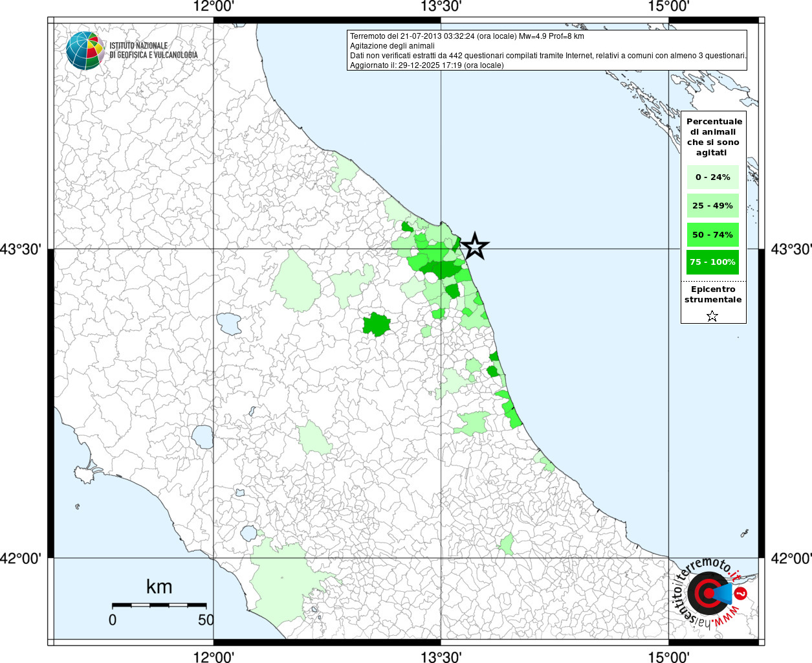812x663 pixels.
Task: Click the bottom 15°00' longitude label
Action: [x=668, y=657]
